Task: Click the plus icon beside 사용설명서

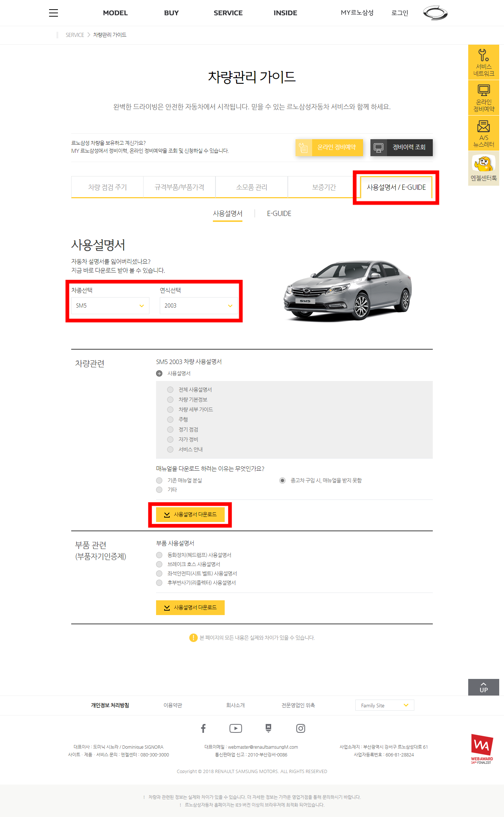Action: coord(159,373)
